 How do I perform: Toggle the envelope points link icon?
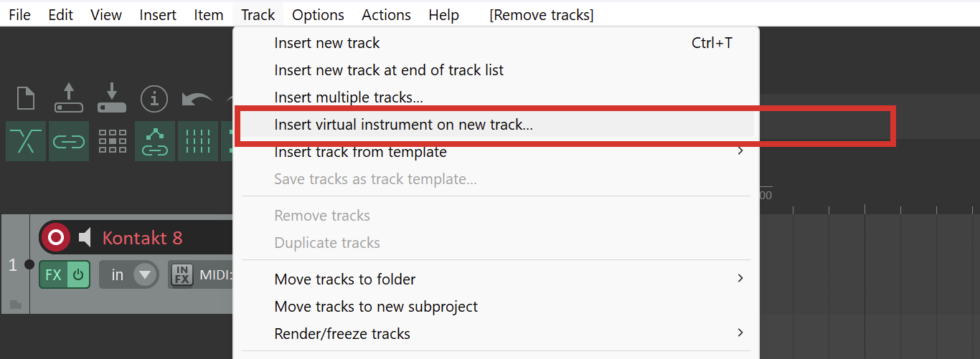[155, 141]
